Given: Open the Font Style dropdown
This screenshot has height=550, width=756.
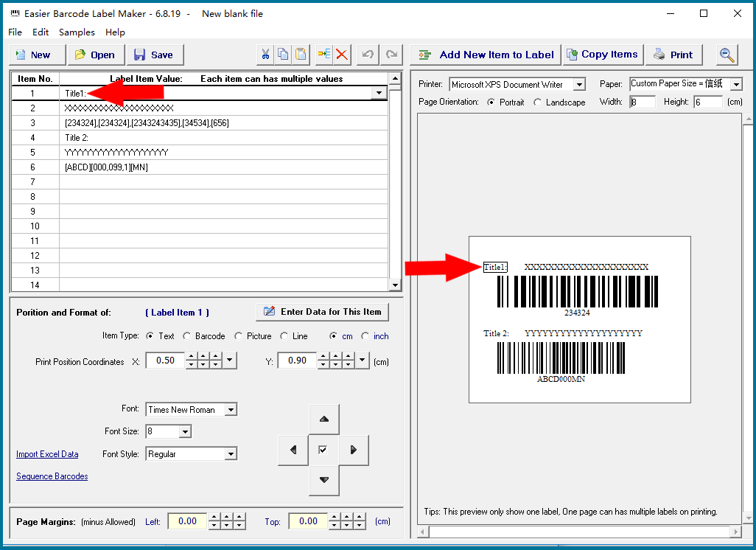Looking at the screenshot, I should [231, 454].
